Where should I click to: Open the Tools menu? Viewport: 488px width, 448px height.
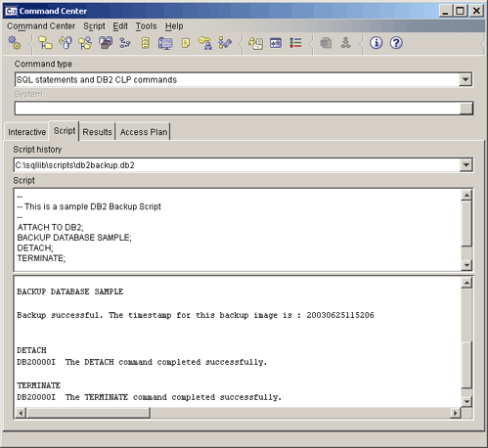click(x=146, y=26)
